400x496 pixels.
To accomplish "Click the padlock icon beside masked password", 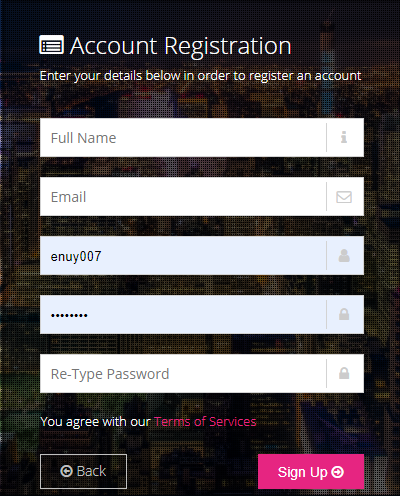I will (344, 314).
